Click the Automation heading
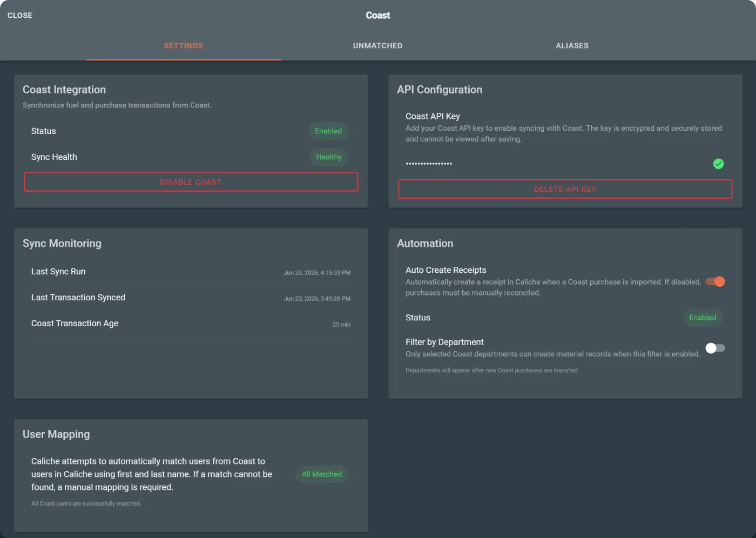The image size is (756, 538). [425, 244]
